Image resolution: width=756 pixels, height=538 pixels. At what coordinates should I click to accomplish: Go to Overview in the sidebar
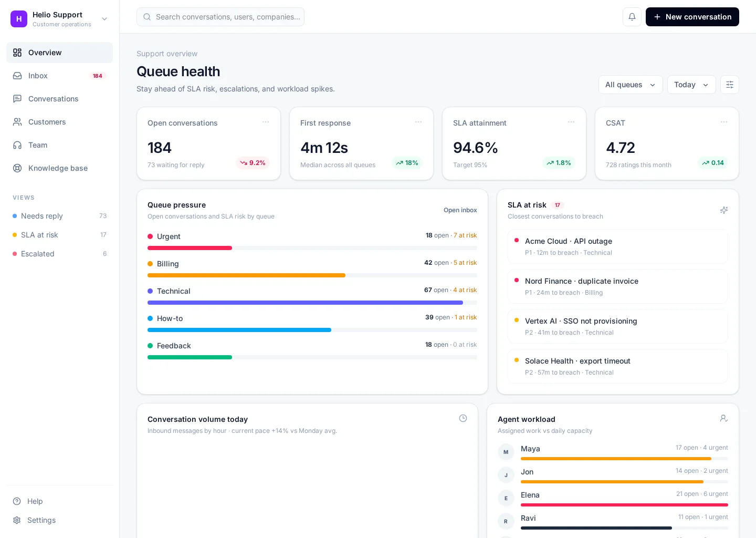59,53
